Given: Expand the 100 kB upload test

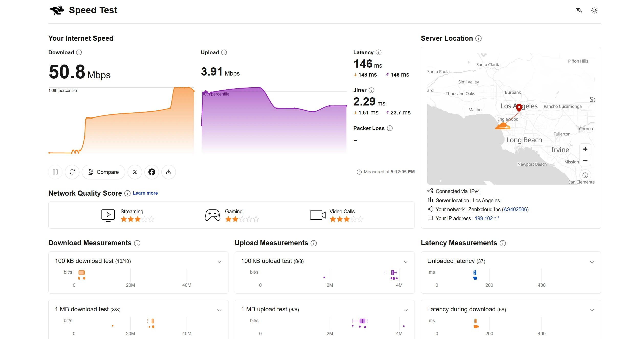Looking at the screenshot, I should [x=406, y=262].
